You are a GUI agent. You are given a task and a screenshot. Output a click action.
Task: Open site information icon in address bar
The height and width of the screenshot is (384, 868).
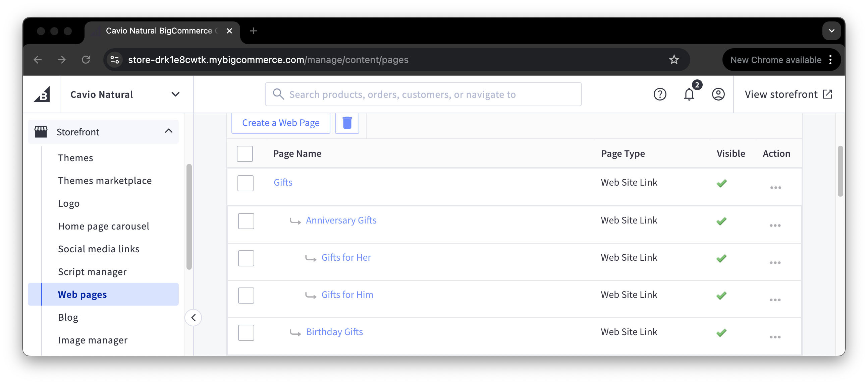point(115,60)
